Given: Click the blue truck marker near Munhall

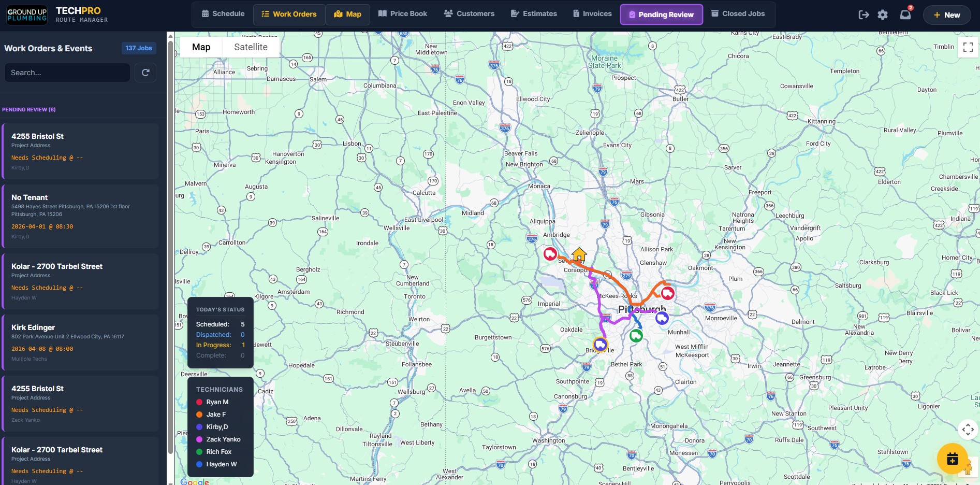Looking at the screenshot, I should click(x=662, y=318).
